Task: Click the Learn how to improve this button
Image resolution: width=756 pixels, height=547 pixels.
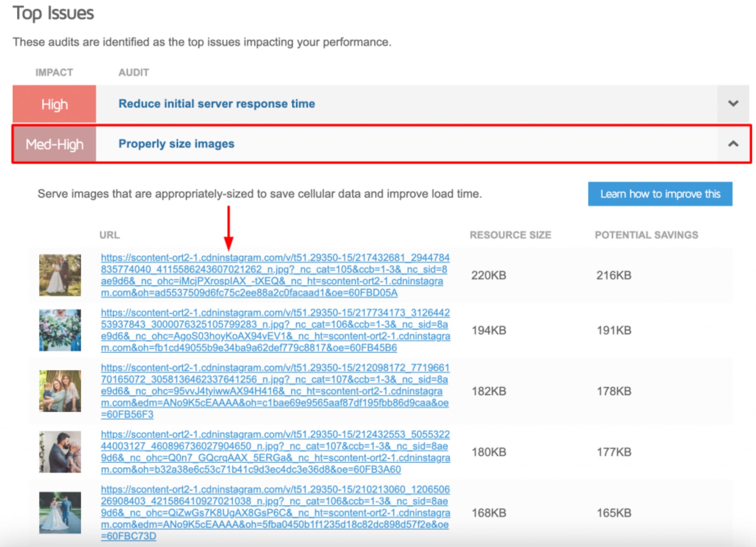Action: (660, 194)
